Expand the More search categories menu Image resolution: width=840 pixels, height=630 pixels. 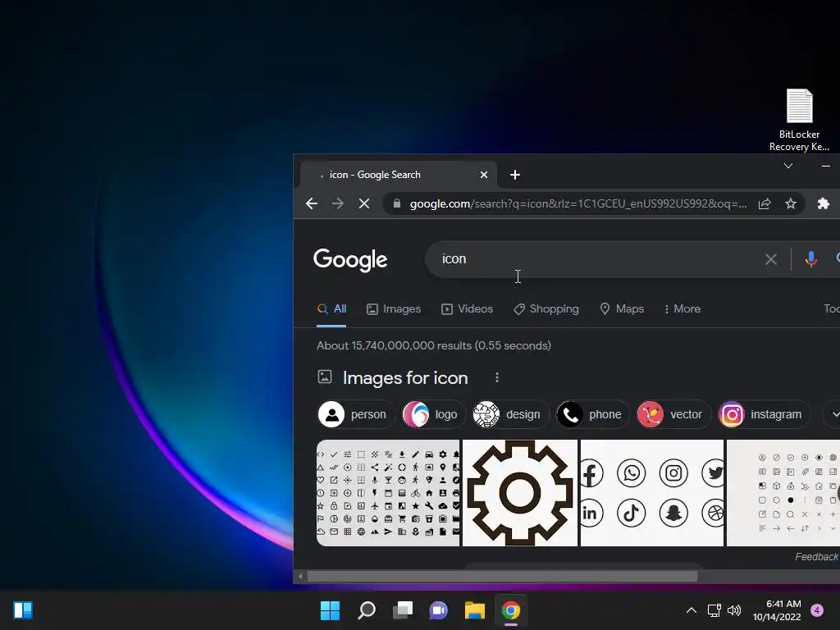[682, 309]
